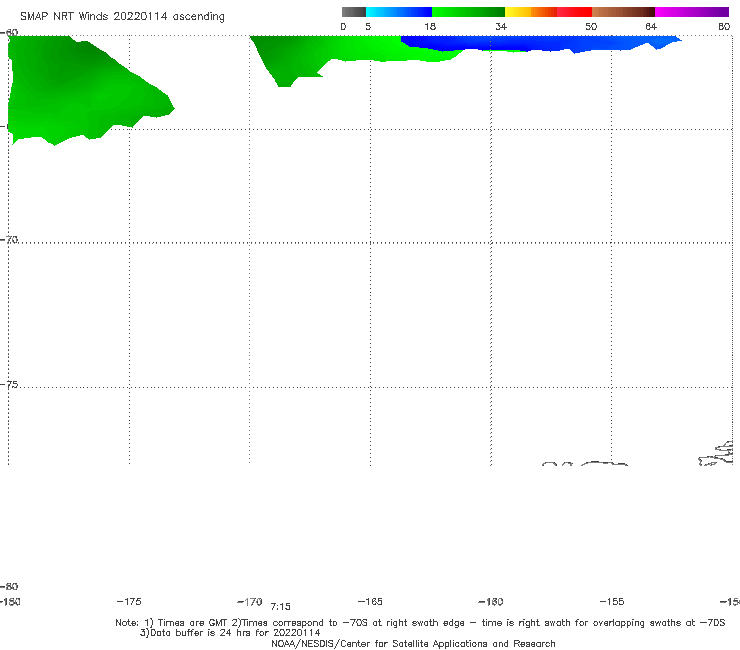The width and height of the screenshot is (740, 650).
Task: Click the longitude label '-165'
Action: 370,602
